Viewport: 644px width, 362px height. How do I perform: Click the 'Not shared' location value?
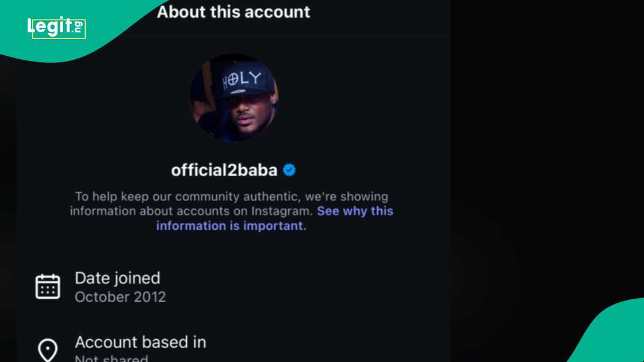pyautogui.click(x=112, y=359)
